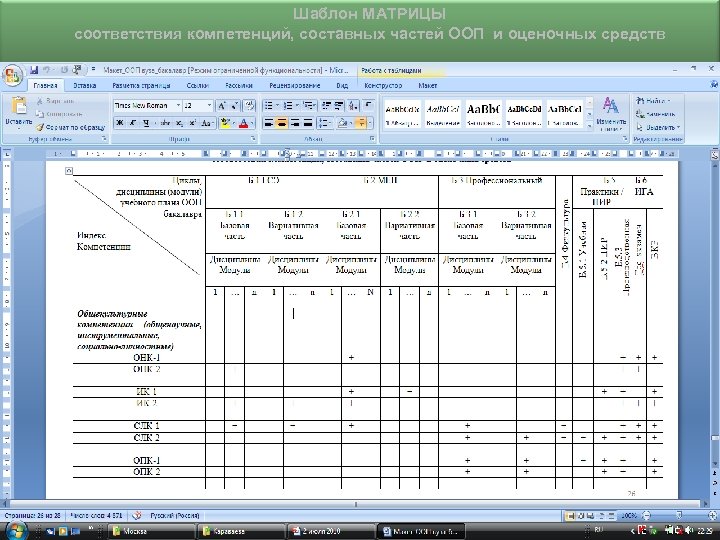Screen dimensions: 720x540
Task: Click the Найти find button
Action: [654, 101]
